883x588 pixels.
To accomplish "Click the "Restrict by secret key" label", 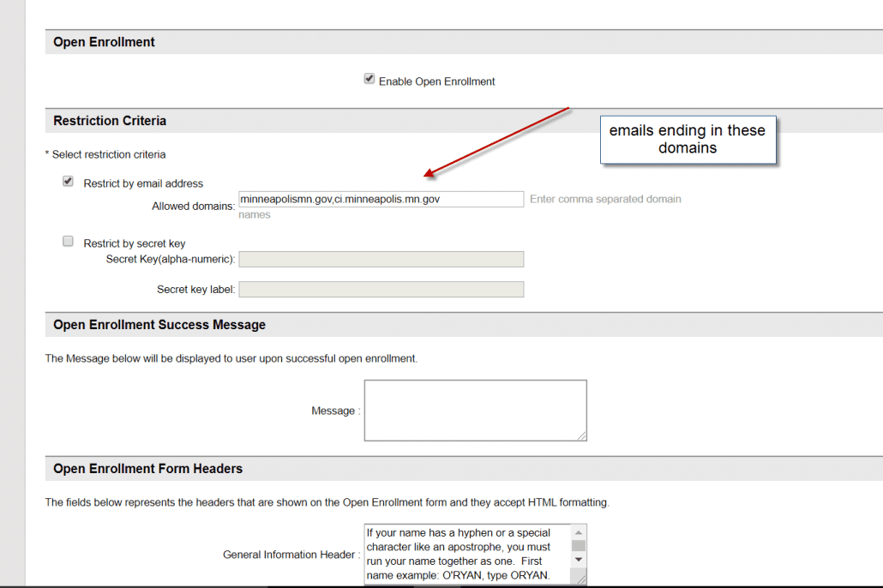I will point(135,243).
